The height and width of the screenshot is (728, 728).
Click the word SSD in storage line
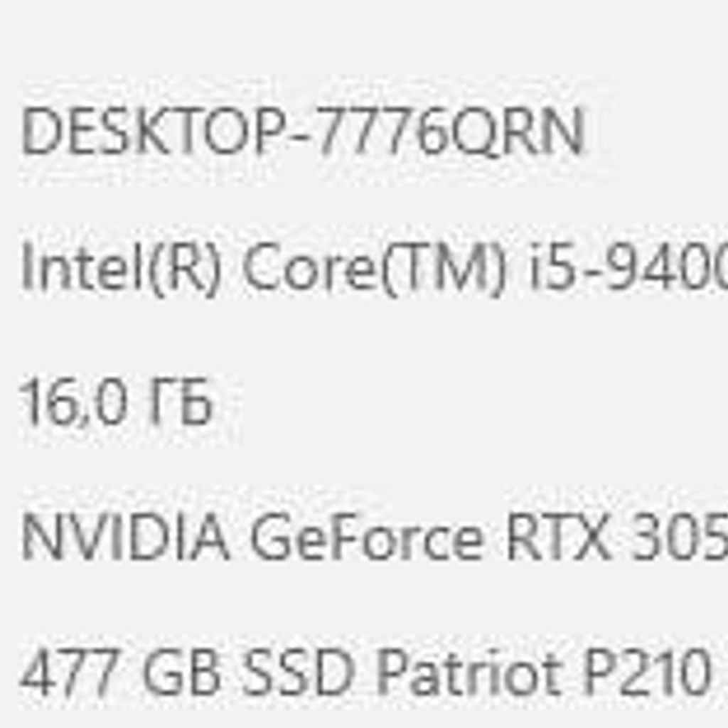tap(296, 673)
